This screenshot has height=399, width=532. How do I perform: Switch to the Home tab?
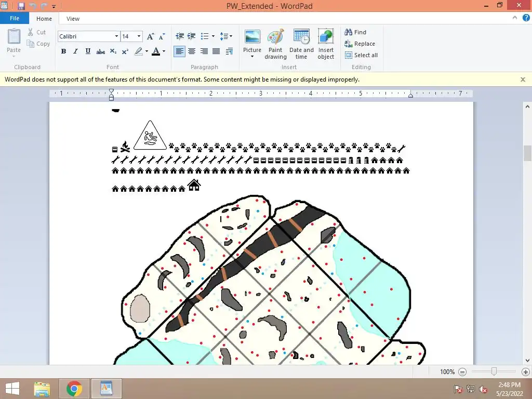click(x=44, y=19)
